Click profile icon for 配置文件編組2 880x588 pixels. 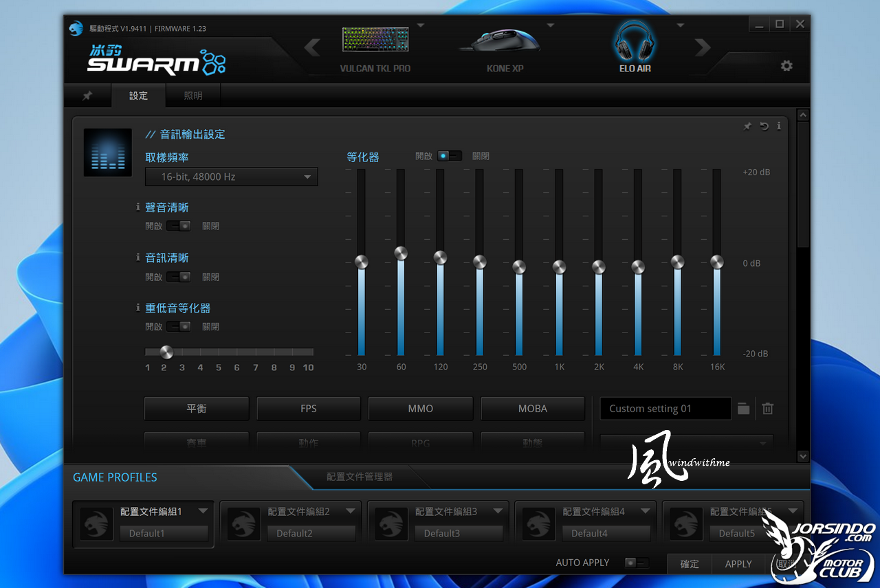coord(244,525)
